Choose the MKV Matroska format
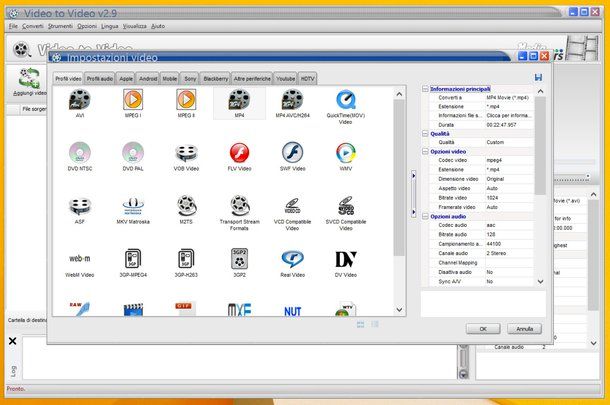This screenshot has width=610, height=405. click(133, 206)
